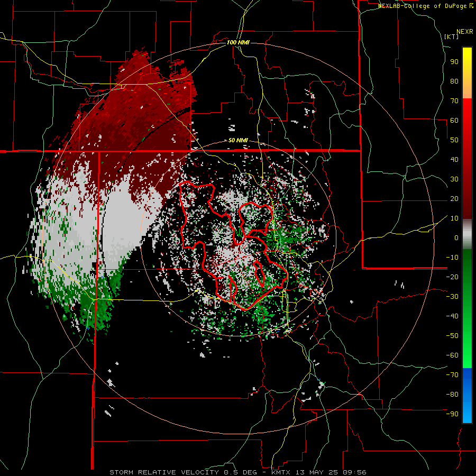Screen dimensions: 476x476
Task: Click the 40 value on the velocity scale
Action: [x=454, y=159]
